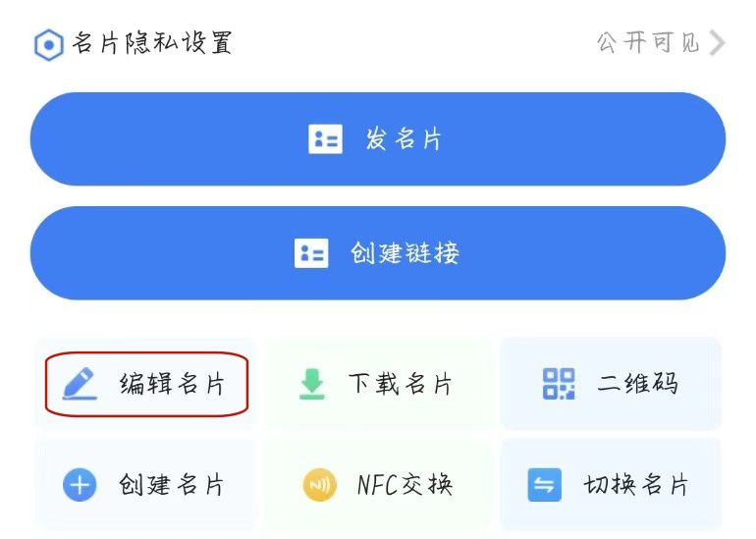Select the 切换名片 label

click(636, 485)
